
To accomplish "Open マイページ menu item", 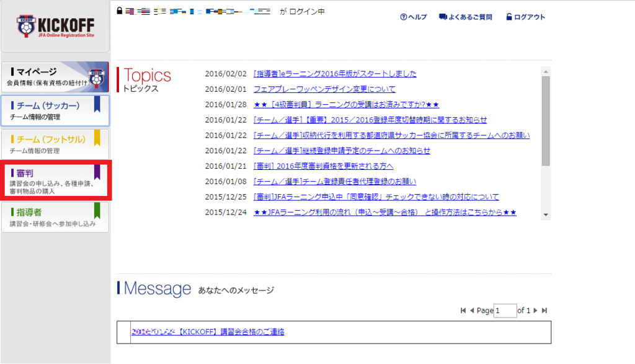I will click(55, 77).
